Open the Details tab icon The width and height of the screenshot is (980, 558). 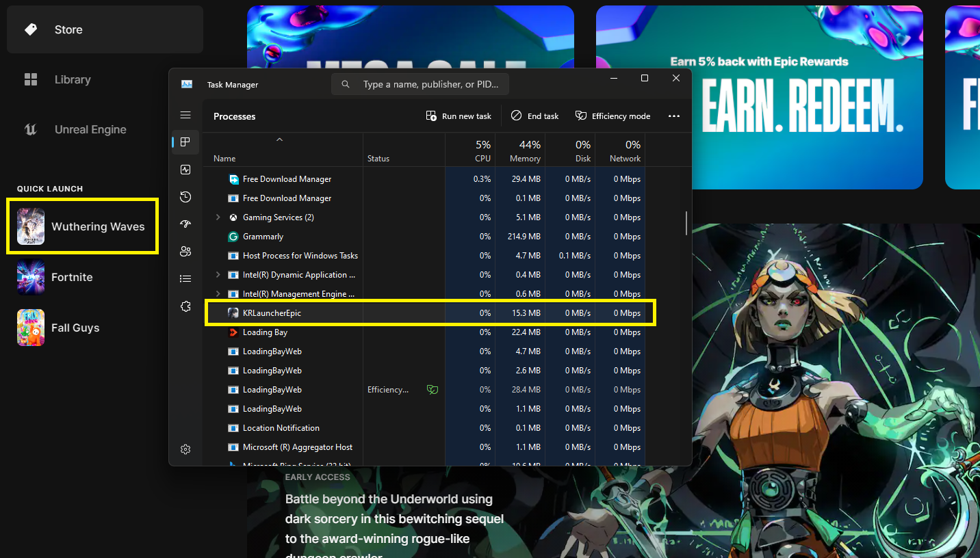(185, 279)
